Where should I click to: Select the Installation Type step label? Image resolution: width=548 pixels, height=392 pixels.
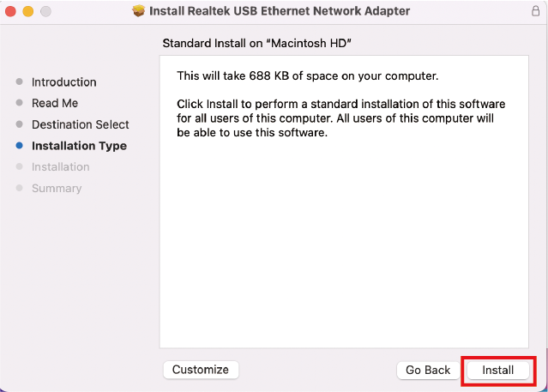tap(79, 146)
